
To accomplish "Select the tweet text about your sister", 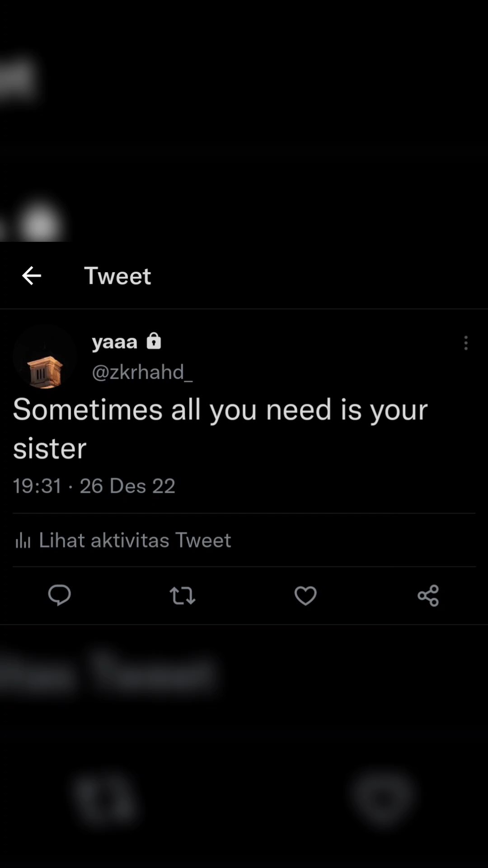I will (x=220, y=429).
